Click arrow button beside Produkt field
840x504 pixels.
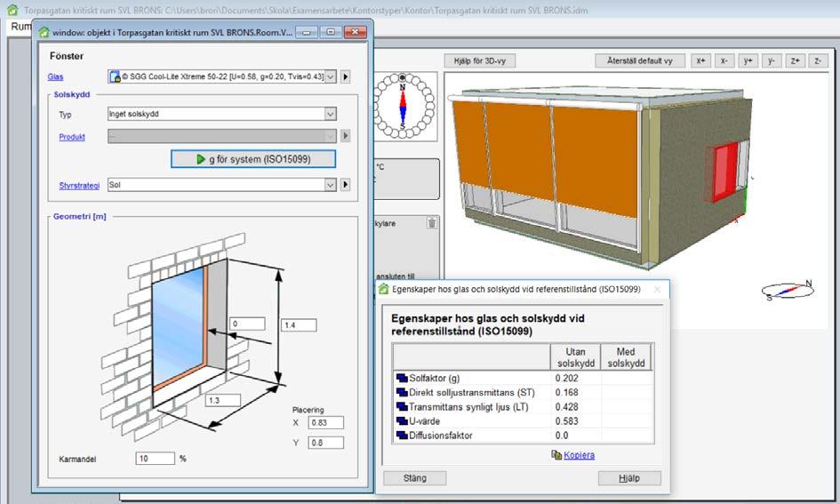tap(346, 136)
